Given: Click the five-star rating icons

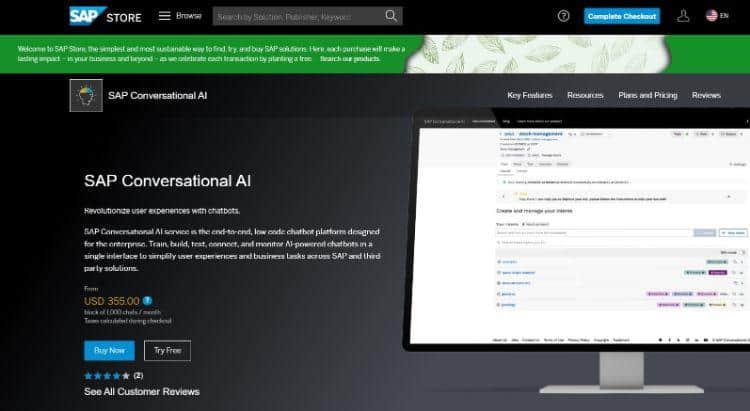Looking at the screenshot, I should click(107, 375).
